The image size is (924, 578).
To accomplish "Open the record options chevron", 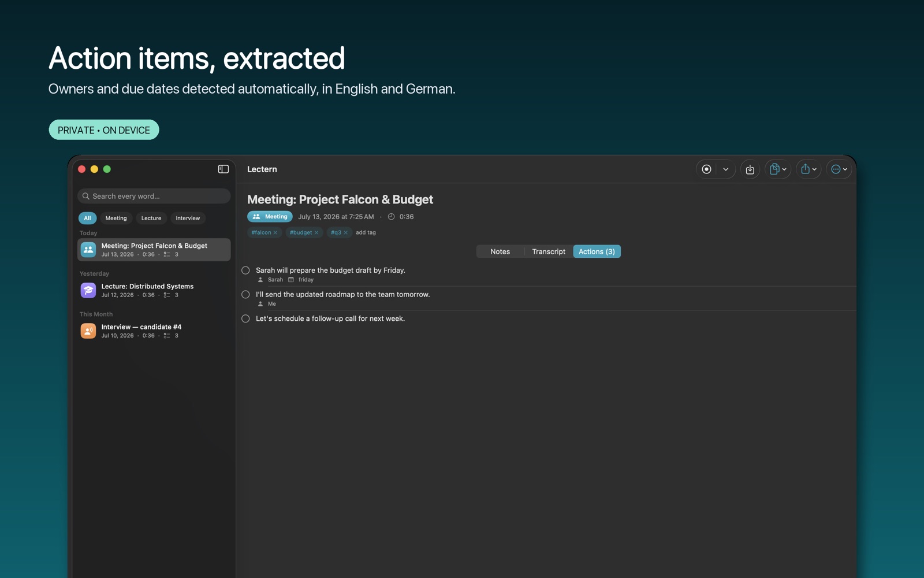I will click(x=726, y=169).
